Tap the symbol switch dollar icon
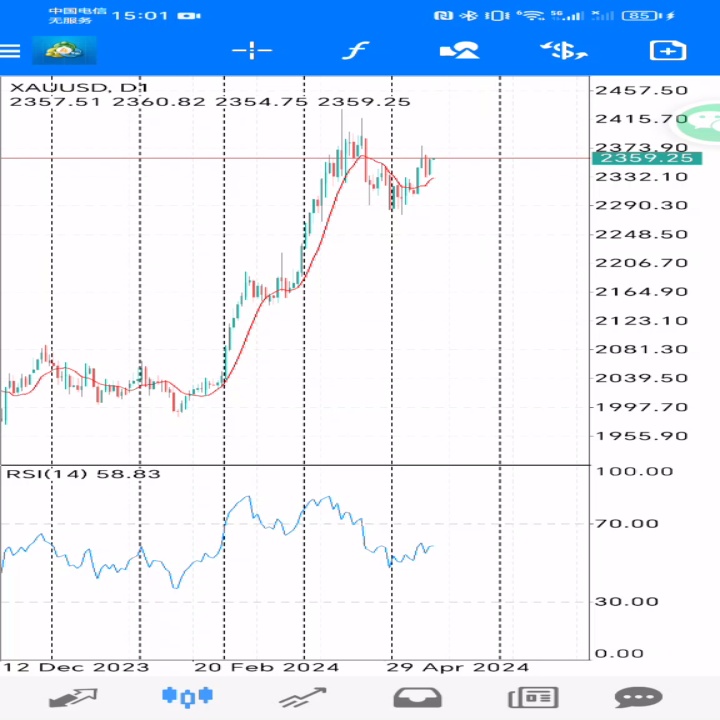 [x=563, y=51]
